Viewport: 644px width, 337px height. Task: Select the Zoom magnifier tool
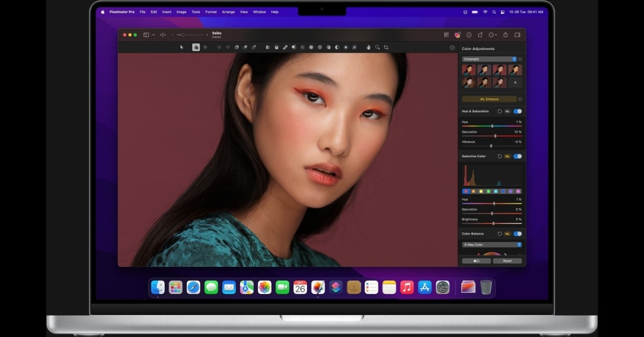click(x=377, y=47)
